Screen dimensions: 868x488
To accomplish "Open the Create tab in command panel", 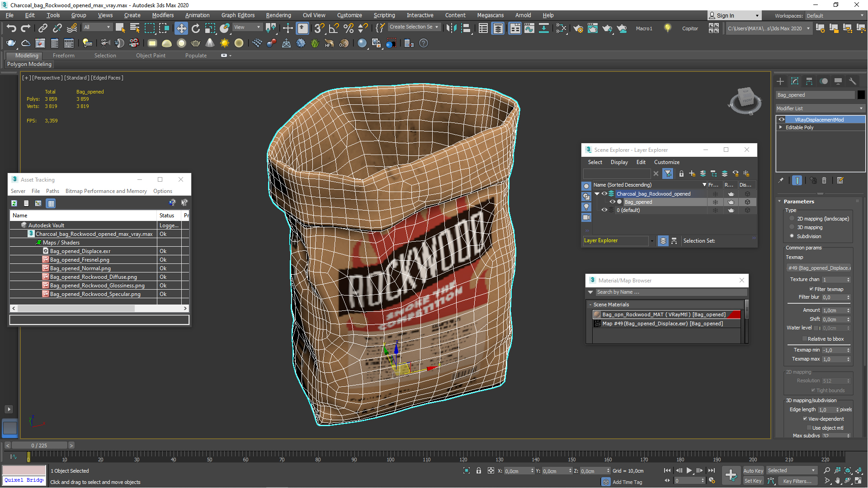I will click(x=780, y=81).
